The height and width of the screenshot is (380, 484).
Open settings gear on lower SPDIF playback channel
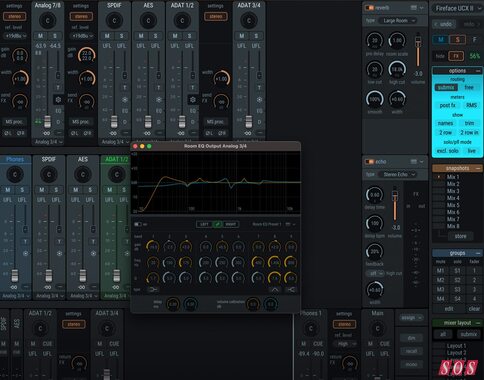tap(59, 253)
